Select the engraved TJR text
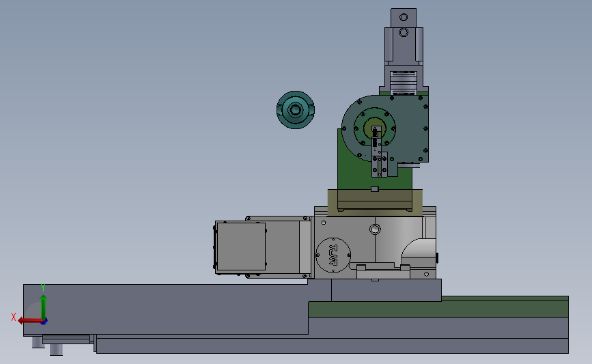592x364 pixels. pyautogui.click(x=333, y=255)
